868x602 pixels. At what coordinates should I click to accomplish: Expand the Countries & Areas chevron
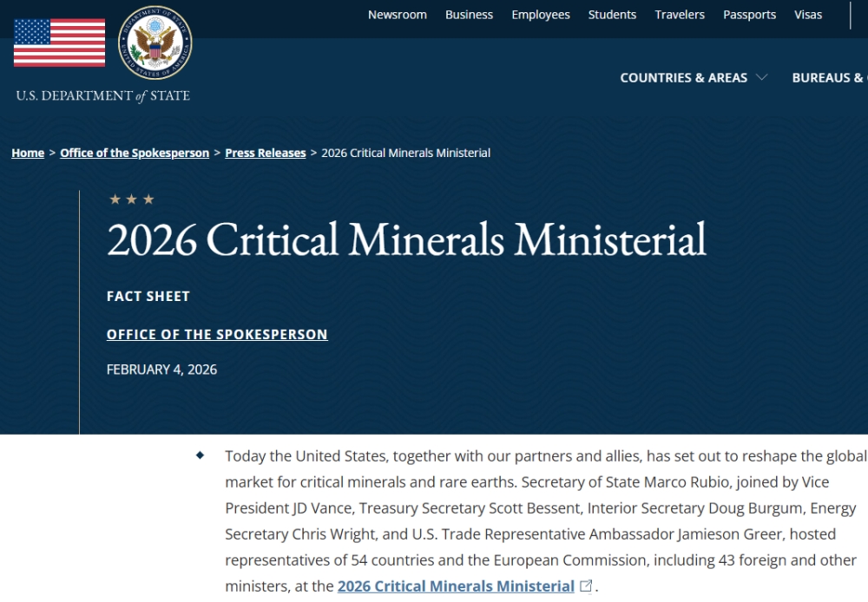click(762, 77)
